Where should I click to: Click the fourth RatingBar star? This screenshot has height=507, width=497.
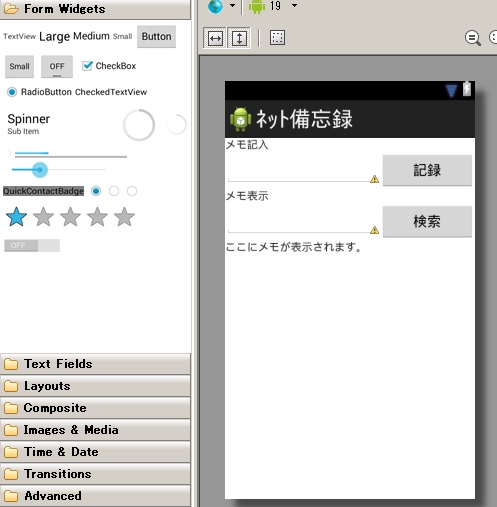tap(97, 217)
